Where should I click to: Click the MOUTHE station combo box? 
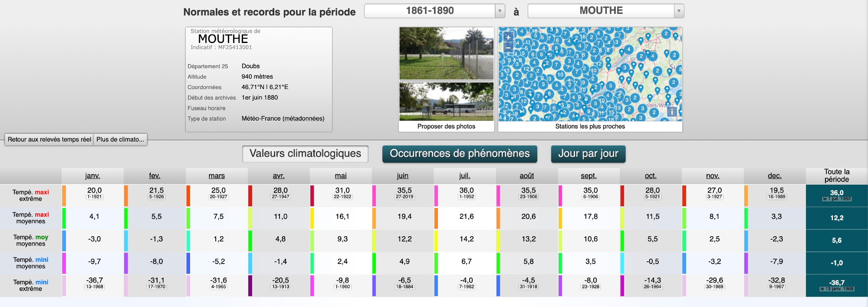(601, 11)
